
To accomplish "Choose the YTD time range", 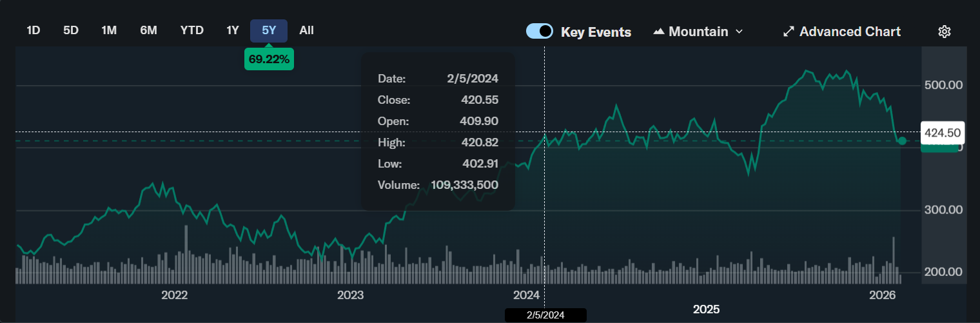I will [192, 30].
